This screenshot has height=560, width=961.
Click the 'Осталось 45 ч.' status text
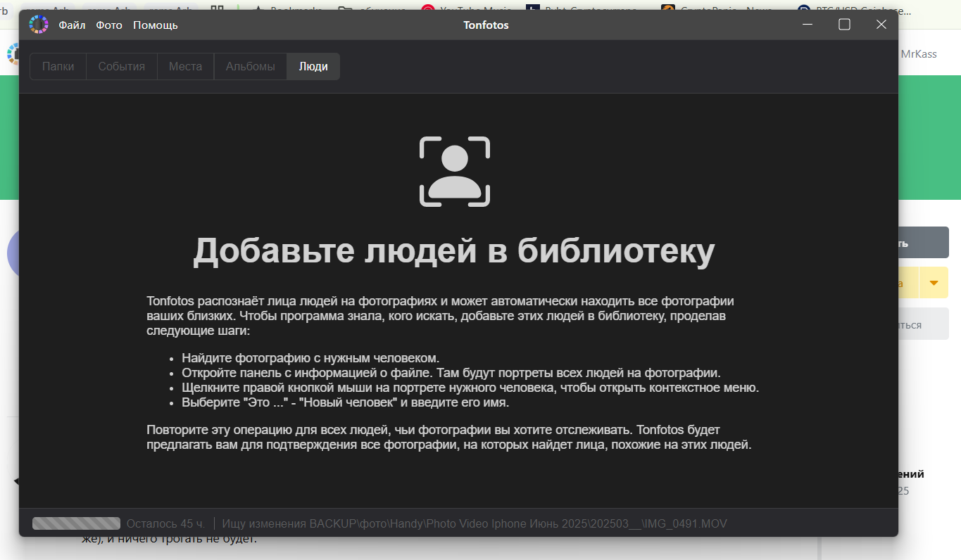(x=166, y=524)
